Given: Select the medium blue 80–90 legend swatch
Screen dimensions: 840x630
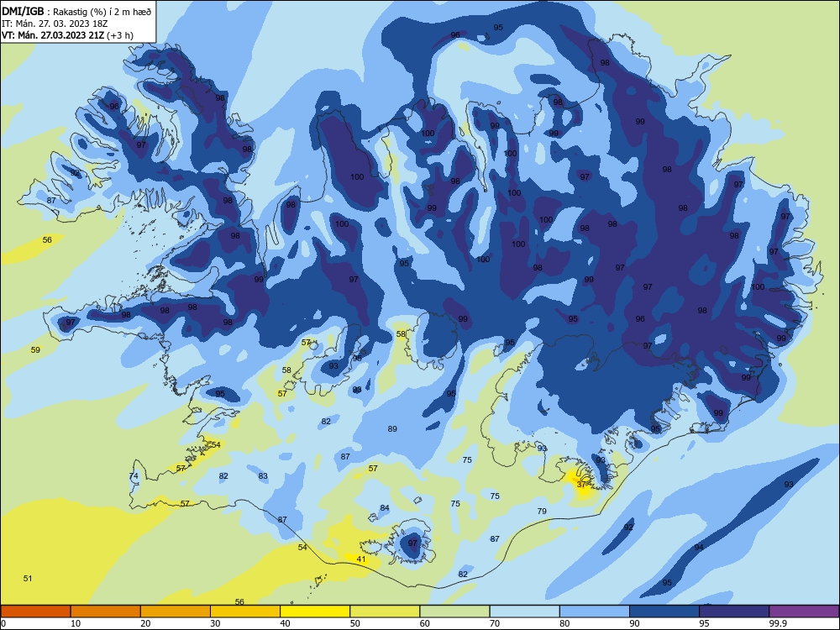Looking at the screenshot, I should [595, 612].
